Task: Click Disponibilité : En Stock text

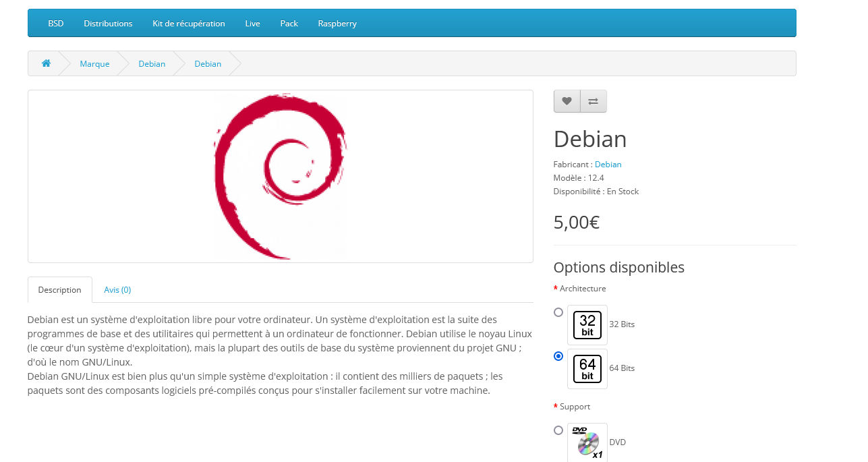Action: 596,192
